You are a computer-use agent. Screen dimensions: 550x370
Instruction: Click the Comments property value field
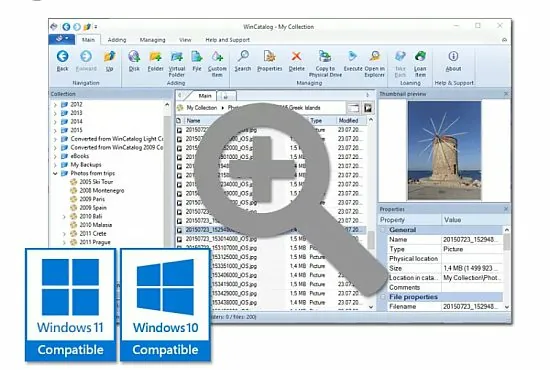click(x=472, y=288)
